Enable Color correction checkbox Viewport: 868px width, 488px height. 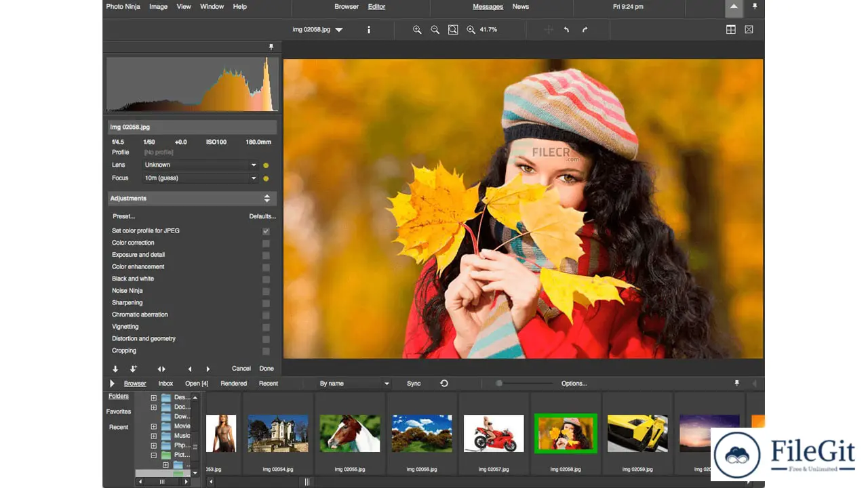coord(266,243)
